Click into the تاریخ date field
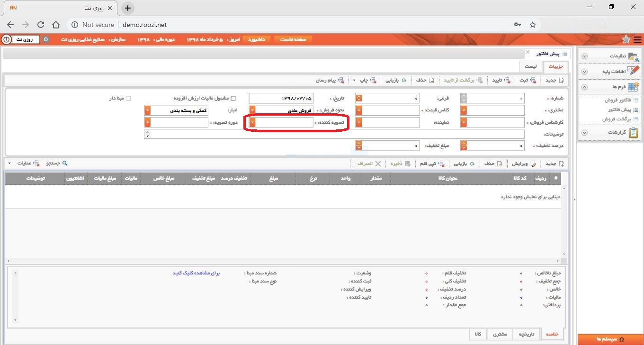The height and width of the screenshot is (345, 644). 281,98
